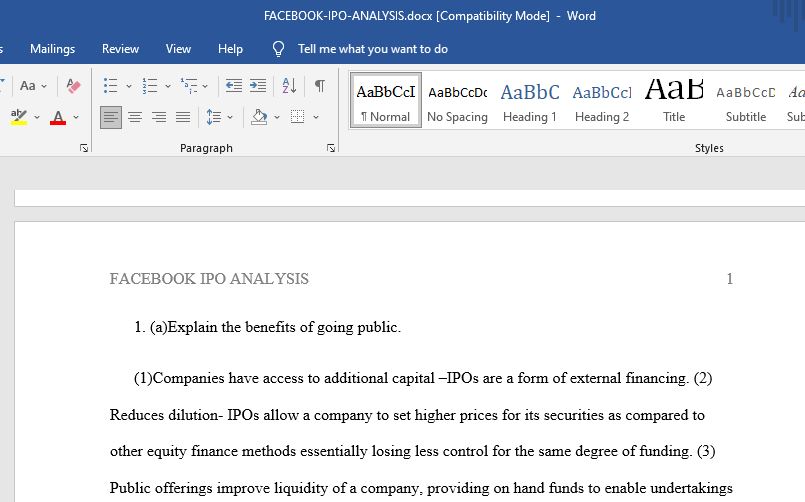The width and height of the screenshot is (805, 502).
Task: Open the View tab
Action: [x=178, y=49]
